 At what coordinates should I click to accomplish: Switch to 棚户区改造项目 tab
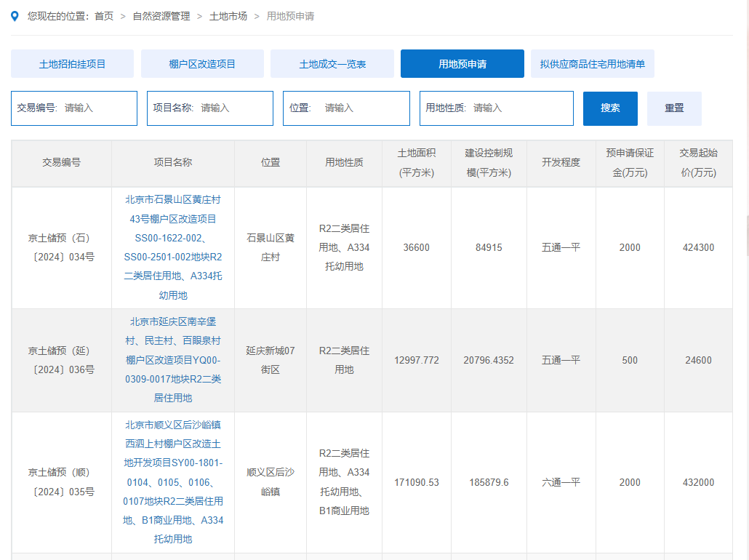pos(202,64)
